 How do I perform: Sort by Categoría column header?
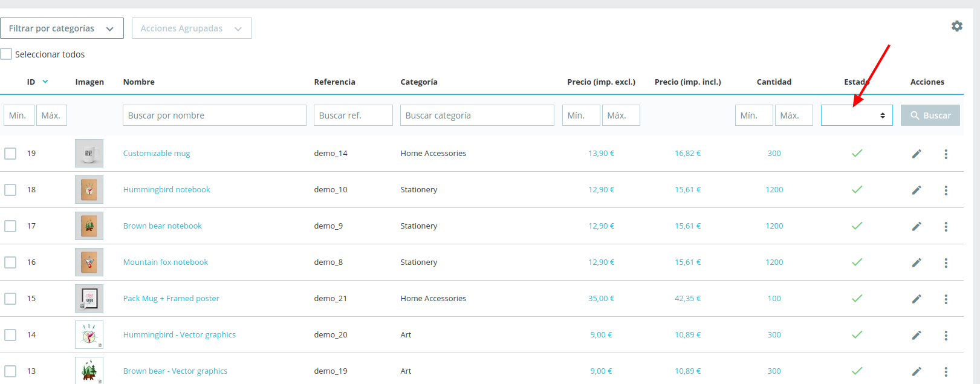pos(419,82)
